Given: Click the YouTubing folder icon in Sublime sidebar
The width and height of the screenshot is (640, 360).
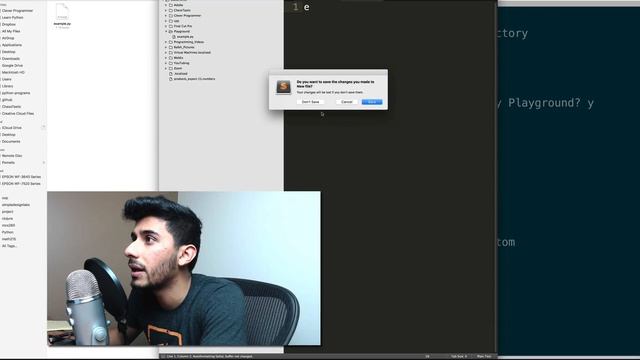Looking at the screenshot, I should pyautogui.click(x=171, y=63).
